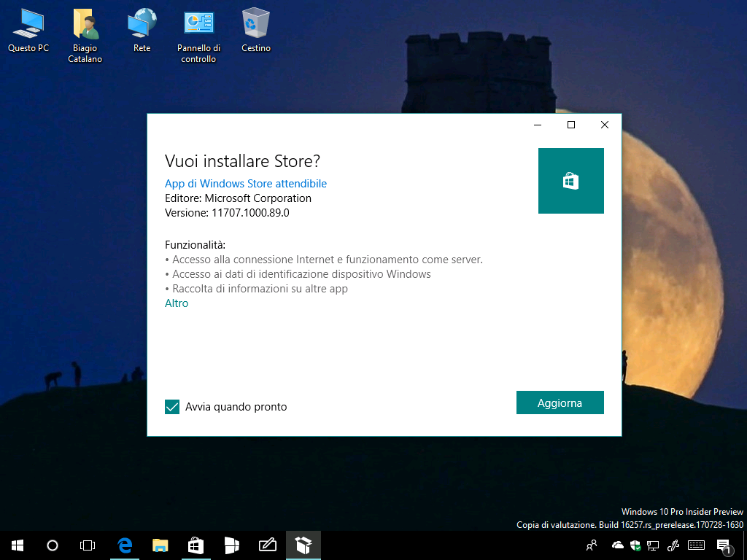Click the Accesso ai dati di identificazione line
747x560 pixels.
tap(298, 274)
